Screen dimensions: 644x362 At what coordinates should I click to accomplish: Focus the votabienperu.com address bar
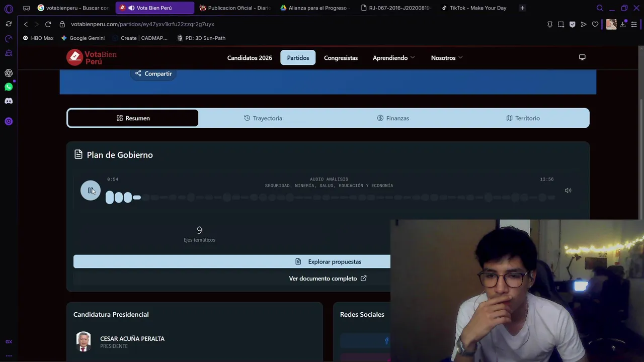142,24
